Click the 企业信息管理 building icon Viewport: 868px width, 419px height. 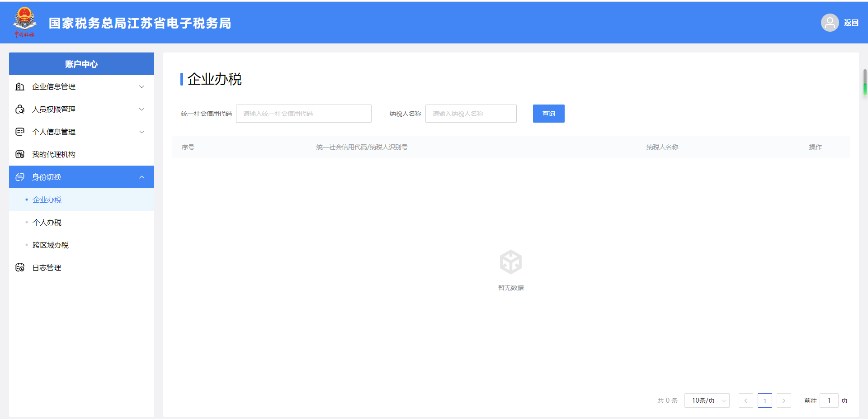[20, 86]
